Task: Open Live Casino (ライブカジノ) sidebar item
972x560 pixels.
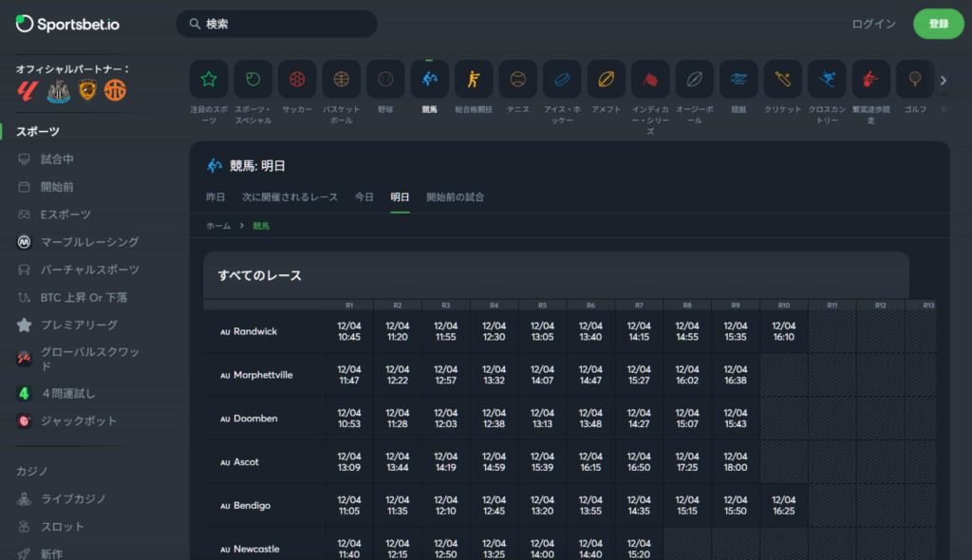Action: point(73,499)
